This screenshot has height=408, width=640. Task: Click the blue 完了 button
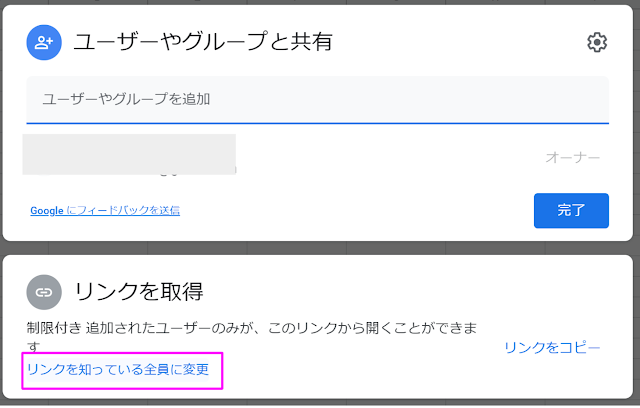click(571, 211)
